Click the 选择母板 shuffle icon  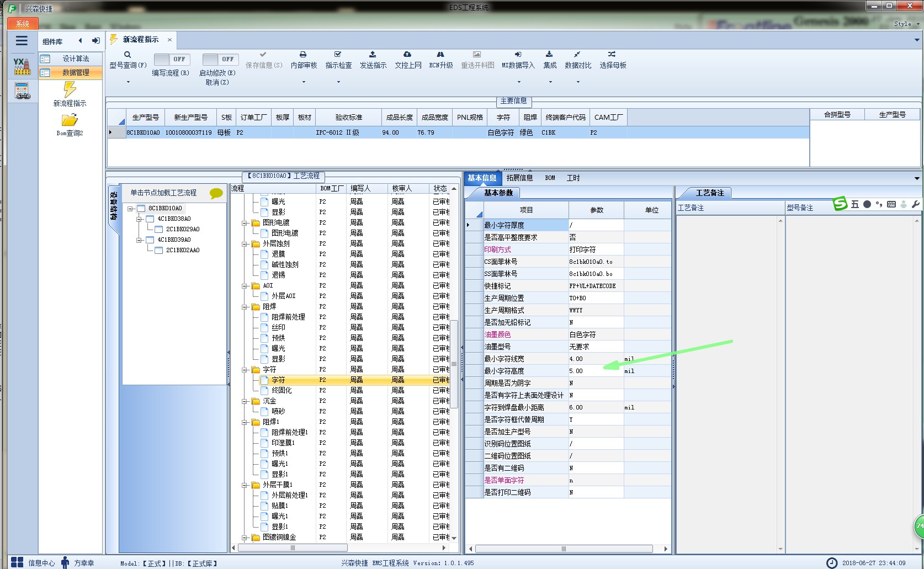tap(612, 55)
